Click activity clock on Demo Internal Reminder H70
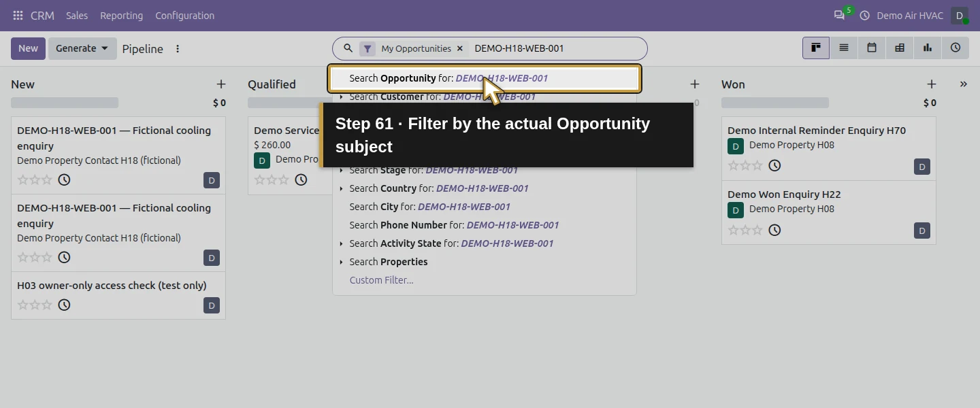 [x=774, y=165]
